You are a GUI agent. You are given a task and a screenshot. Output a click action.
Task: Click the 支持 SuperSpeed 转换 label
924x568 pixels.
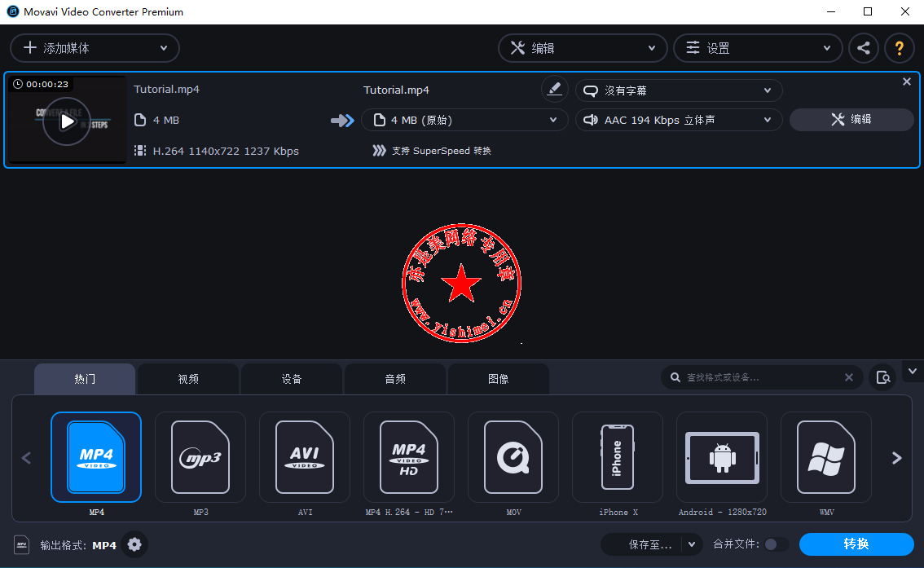pyautogui.click(x=442, y=151)
